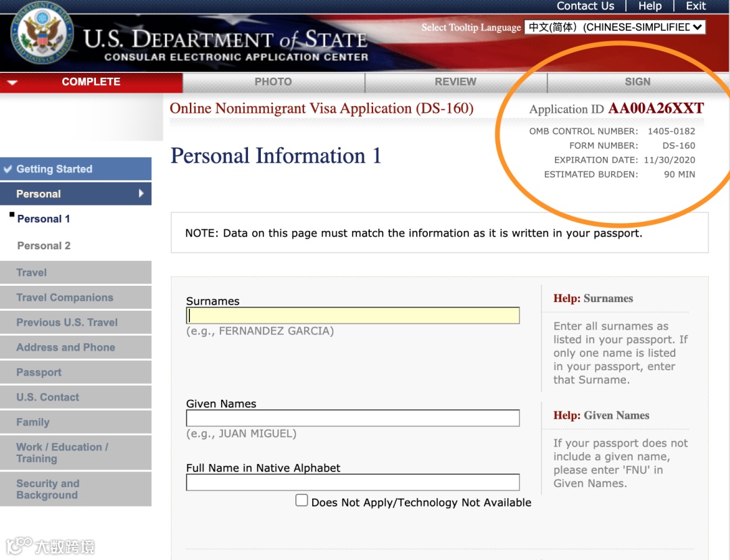Screen dimensions: 730x560
Task: Click the OMB control number 1405-0182
Action: [x=671, y=131]
